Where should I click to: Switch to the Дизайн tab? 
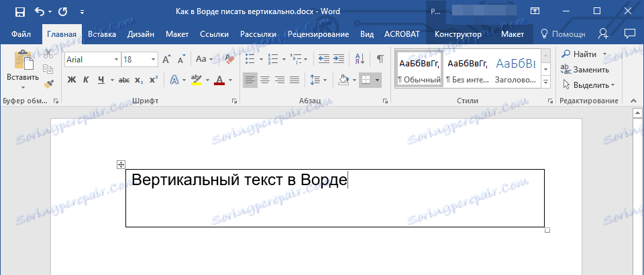pyautogui.click(x=141, y=34)
